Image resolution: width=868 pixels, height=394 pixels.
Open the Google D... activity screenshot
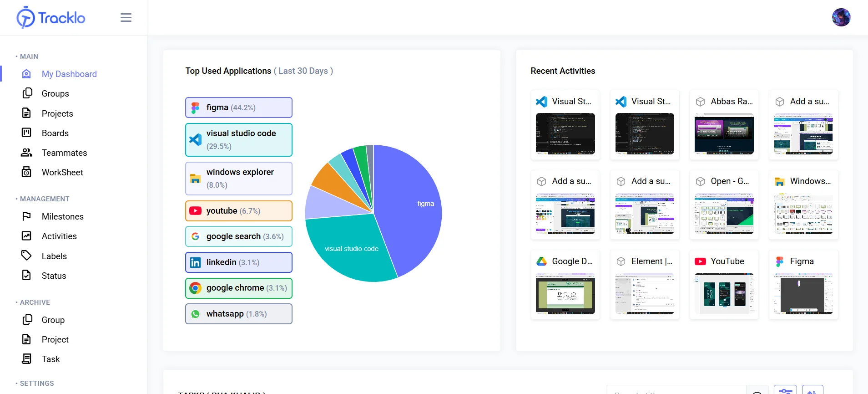[x=565, y=293]
